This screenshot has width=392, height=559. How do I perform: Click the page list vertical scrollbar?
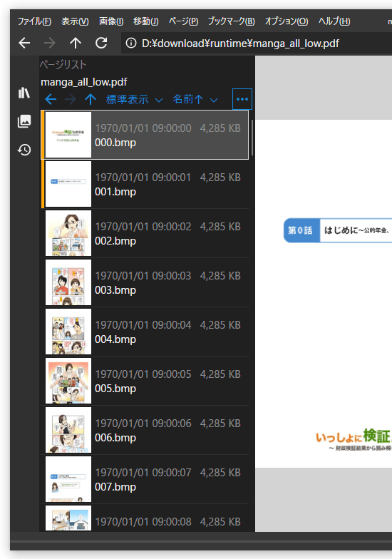[252, 138]
